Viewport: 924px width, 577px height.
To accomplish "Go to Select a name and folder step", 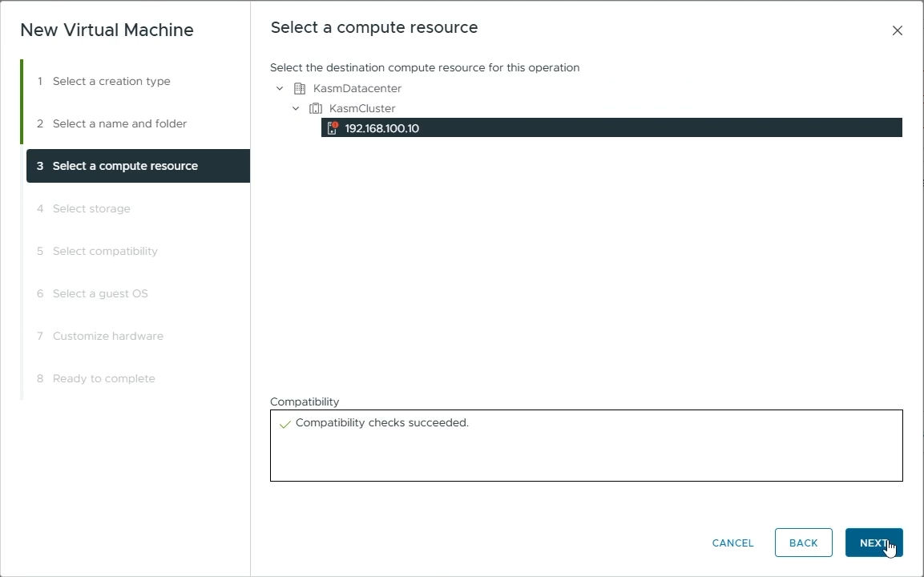I will (119, 123).
